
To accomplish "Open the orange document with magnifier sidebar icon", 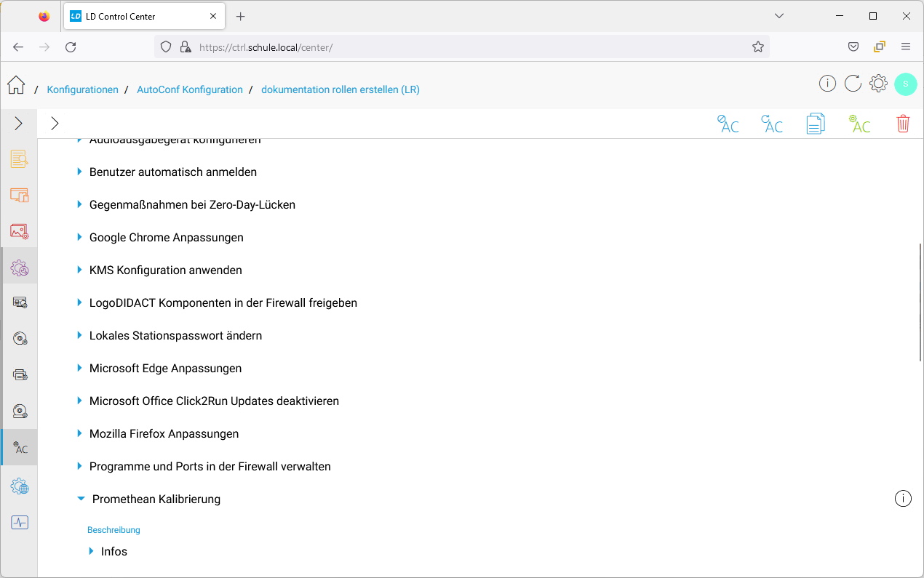I will [20, 159].
